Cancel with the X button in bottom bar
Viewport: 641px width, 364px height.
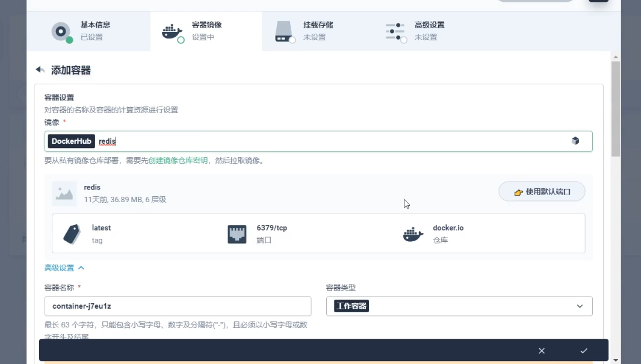(542, 351)
